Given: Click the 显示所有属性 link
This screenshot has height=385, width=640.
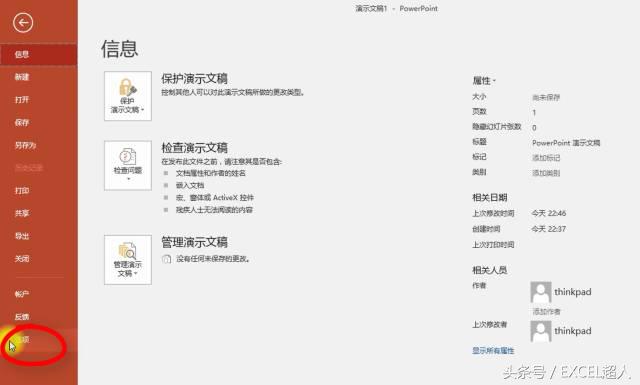Looking at the screenshot, I should pos(493,350).
